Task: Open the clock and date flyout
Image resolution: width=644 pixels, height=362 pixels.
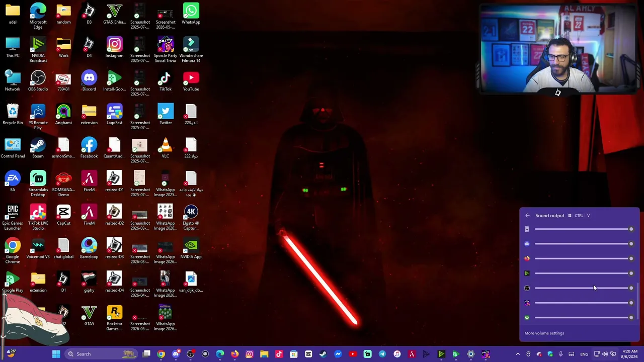Action: pyautogui.click(x=630, y=354)
